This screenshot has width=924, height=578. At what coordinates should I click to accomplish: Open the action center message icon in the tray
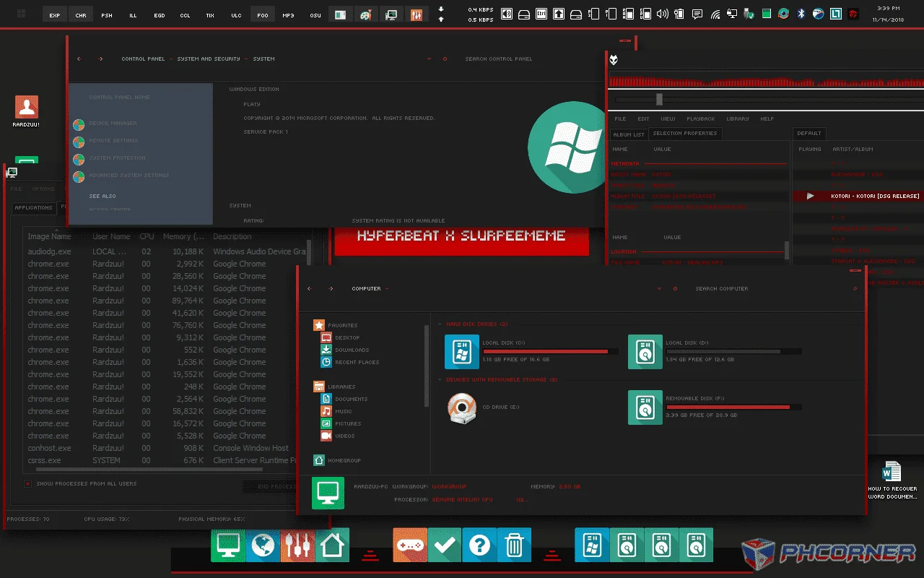(x=697, y=14)
